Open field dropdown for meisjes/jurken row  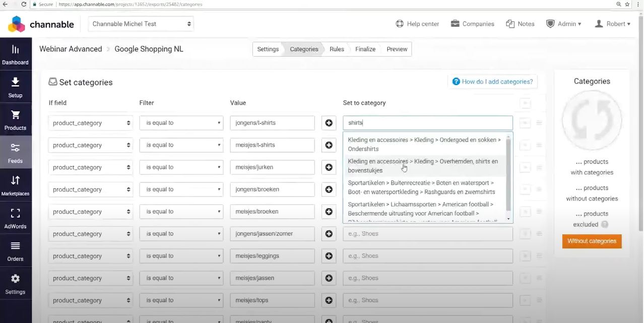click(x=91, y=167)
